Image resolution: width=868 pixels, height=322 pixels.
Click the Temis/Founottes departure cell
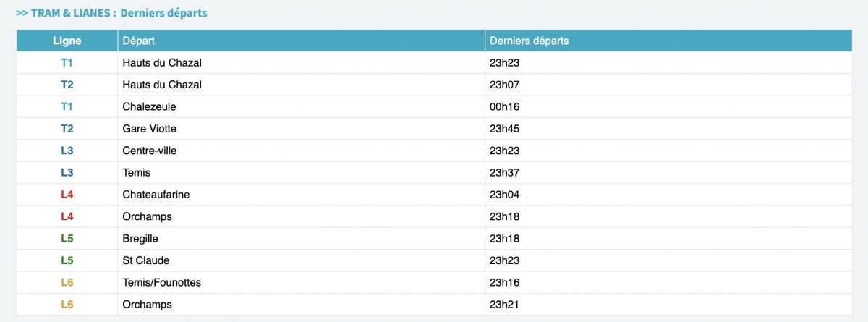[x=162, y=282]
